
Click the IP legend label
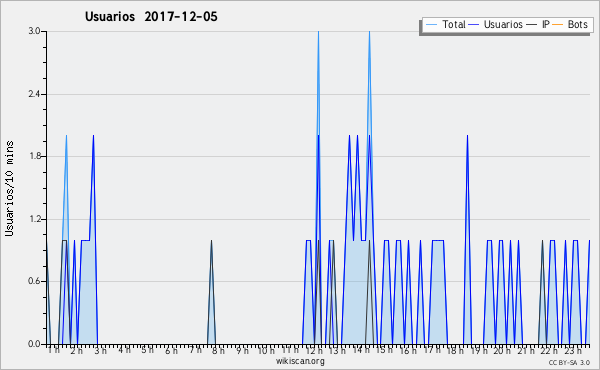[546, 24]
